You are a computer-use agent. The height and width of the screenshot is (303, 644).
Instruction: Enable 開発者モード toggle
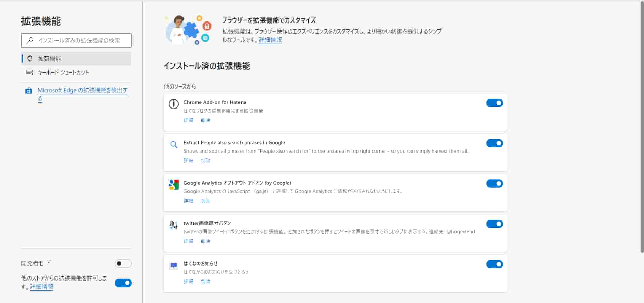pyautogui.click(x=123, y=263)
